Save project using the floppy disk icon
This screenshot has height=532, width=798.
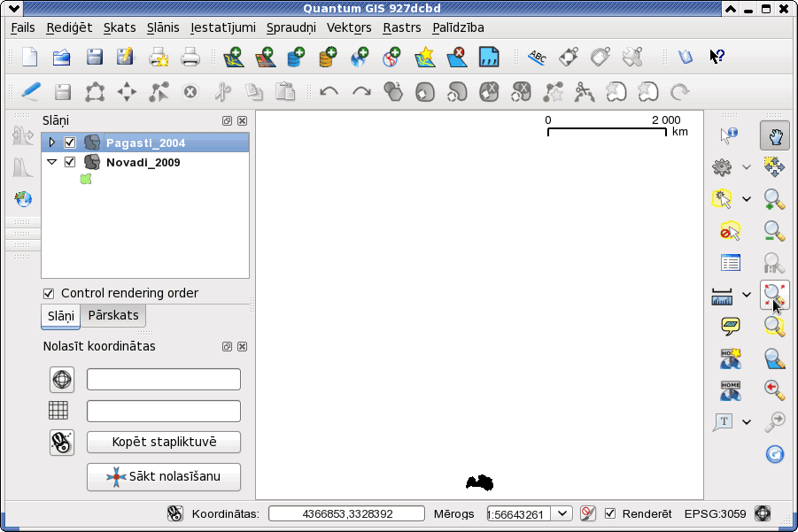(94, 57)
